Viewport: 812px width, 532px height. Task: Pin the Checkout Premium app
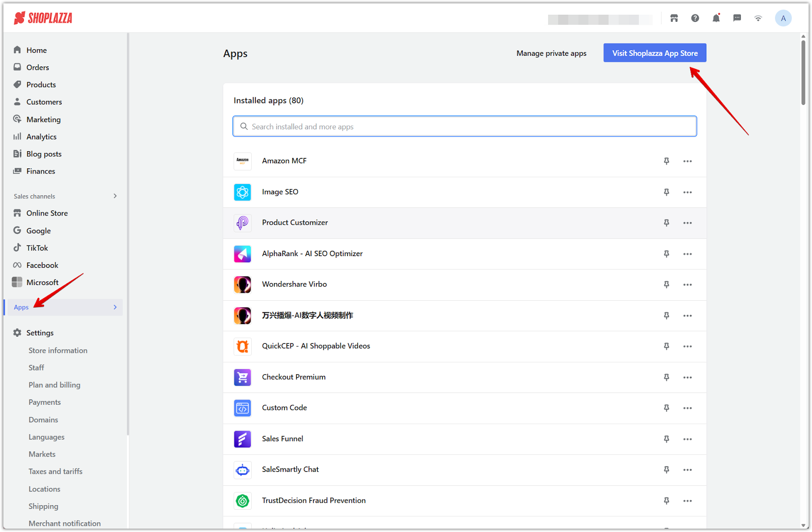pos(666,377)
